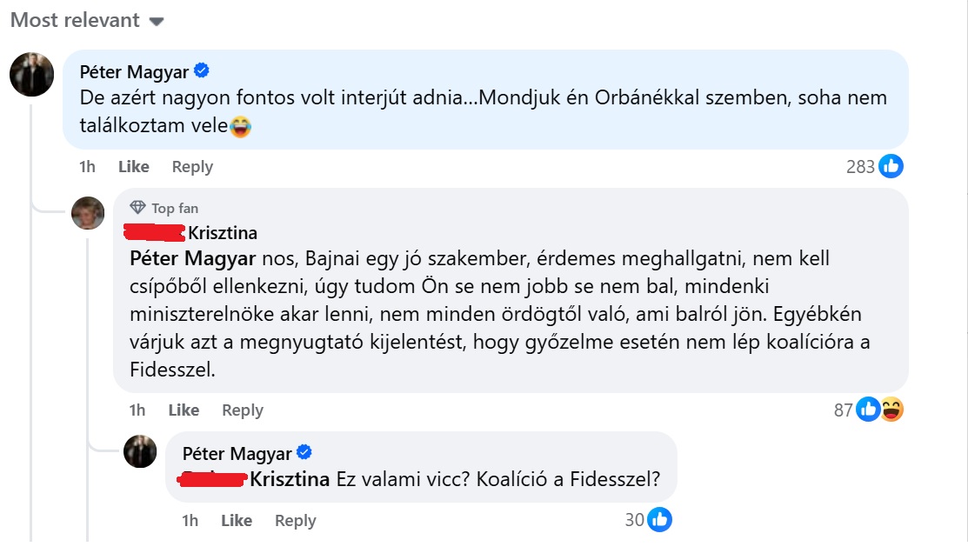View the 283 reactions count

point(860,166)
